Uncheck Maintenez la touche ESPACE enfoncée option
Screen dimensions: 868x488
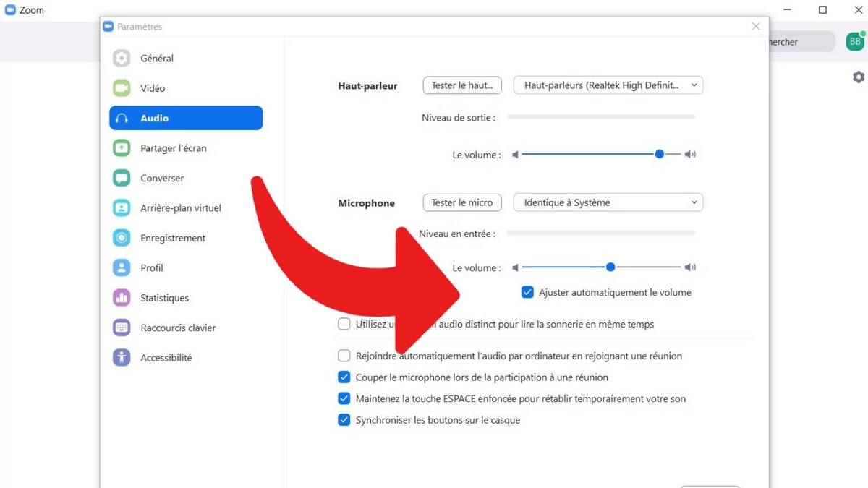click(344, 398)
